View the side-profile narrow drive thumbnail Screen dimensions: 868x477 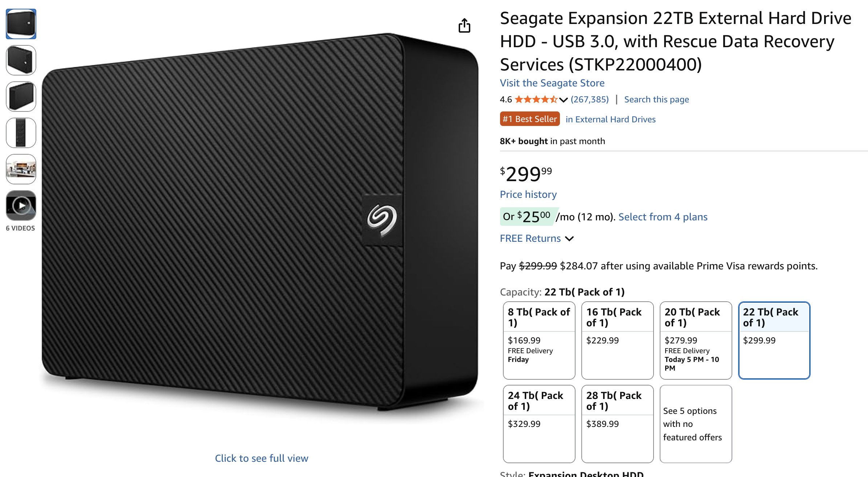click(x=21, y=133)
